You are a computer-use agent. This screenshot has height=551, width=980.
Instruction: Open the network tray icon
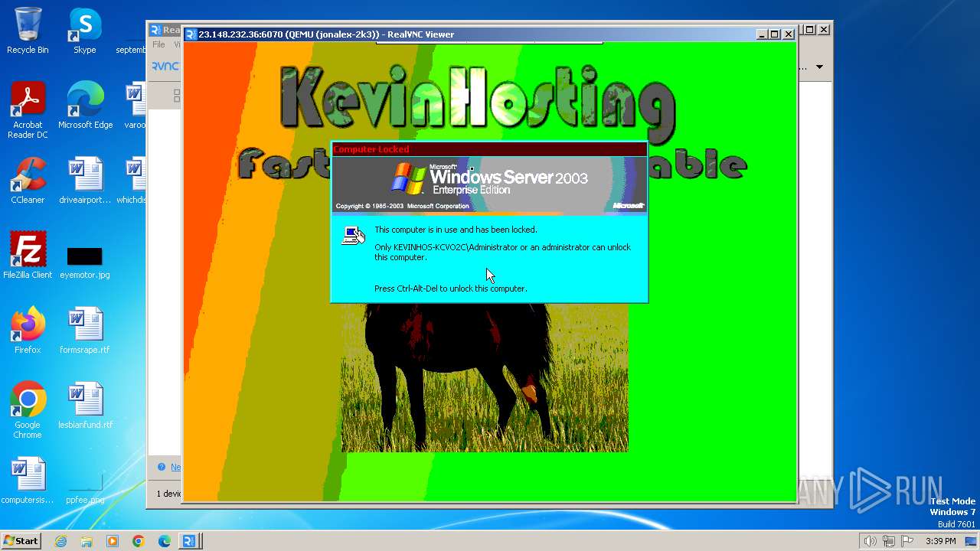click(x=889, y=541)
